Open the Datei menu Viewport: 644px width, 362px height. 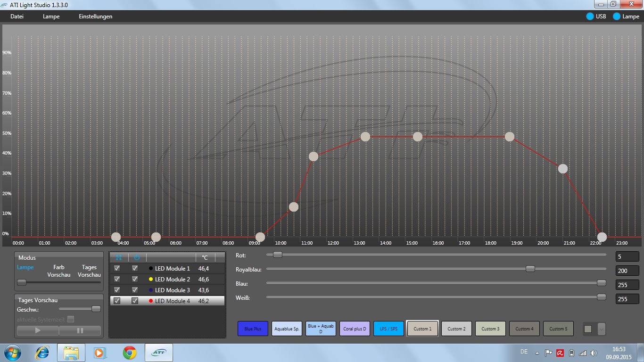[x=17, y=16]
